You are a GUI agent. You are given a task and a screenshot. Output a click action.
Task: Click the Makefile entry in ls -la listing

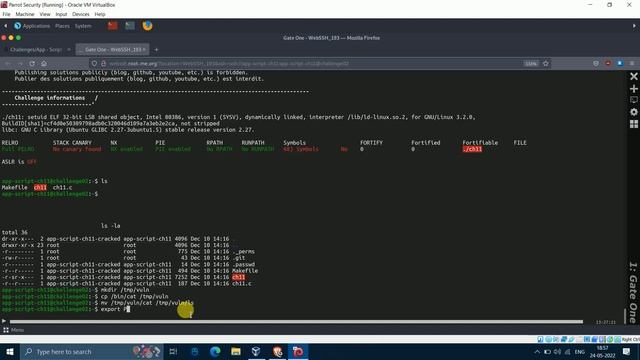click(x=245, y=271)
